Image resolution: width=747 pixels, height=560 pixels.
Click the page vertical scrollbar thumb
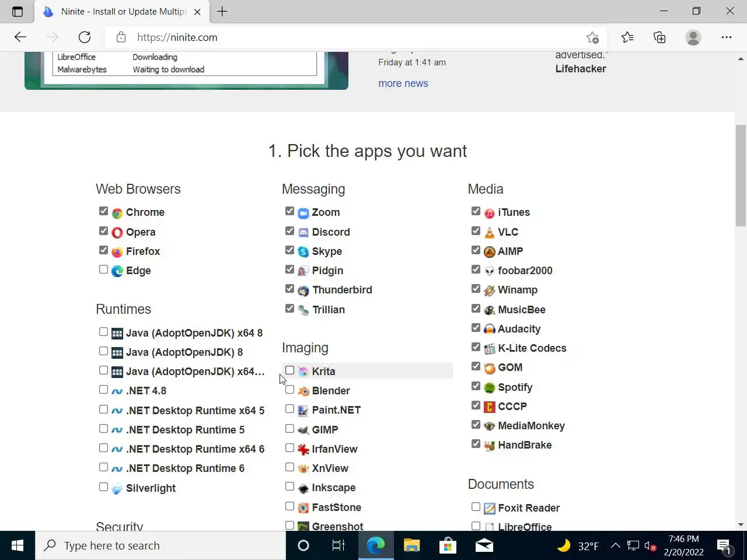coord(741,175)
